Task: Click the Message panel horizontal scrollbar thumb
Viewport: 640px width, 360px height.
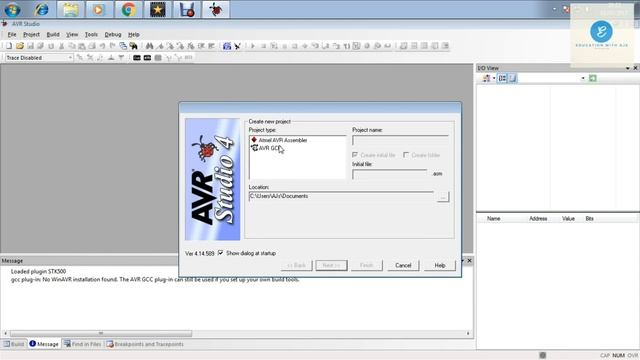Action: (x=101, y=333)
